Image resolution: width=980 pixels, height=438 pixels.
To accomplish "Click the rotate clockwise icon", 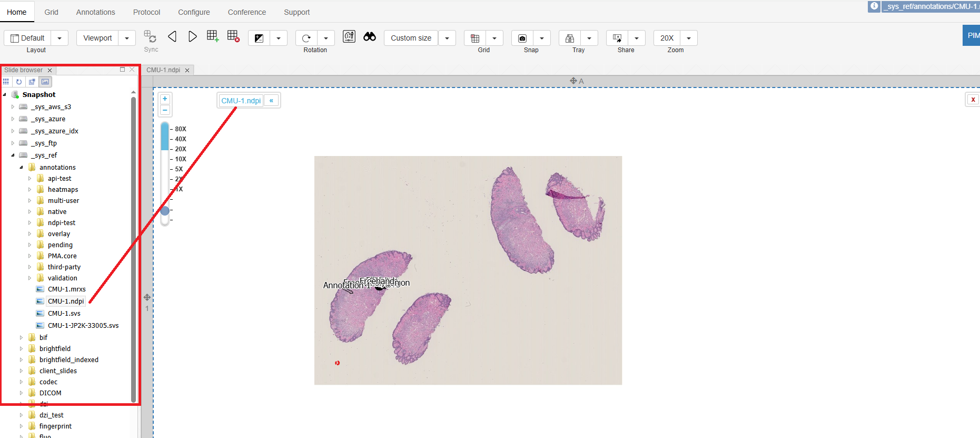I will coord(306,38).
